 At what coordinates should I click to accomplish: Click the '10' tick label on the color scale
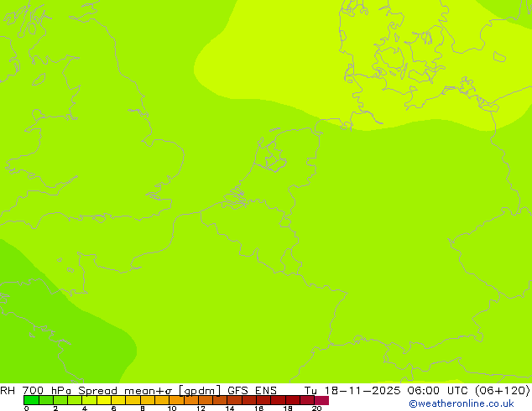172,408
